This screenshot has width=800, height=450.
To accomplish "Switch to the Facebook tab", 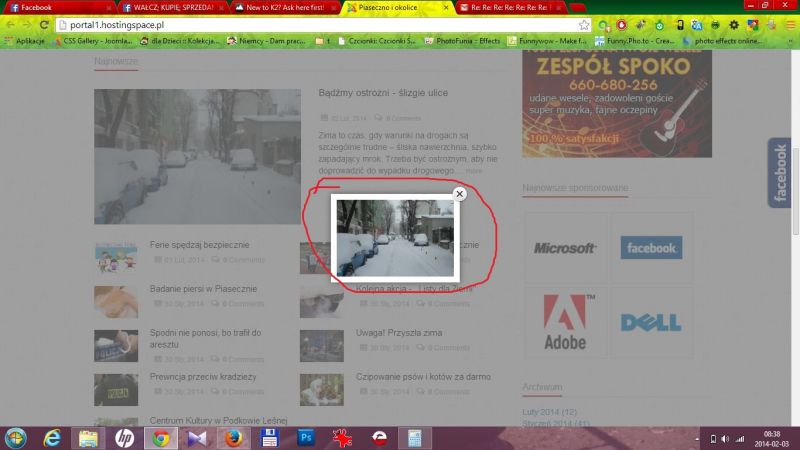I will 59,8.
